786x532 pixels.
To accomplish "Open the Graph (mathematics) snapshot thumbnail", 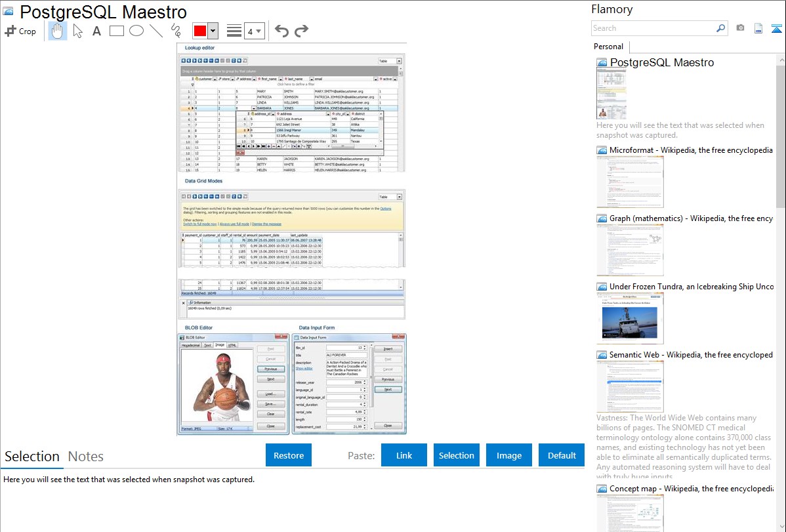I will point(630,250).
